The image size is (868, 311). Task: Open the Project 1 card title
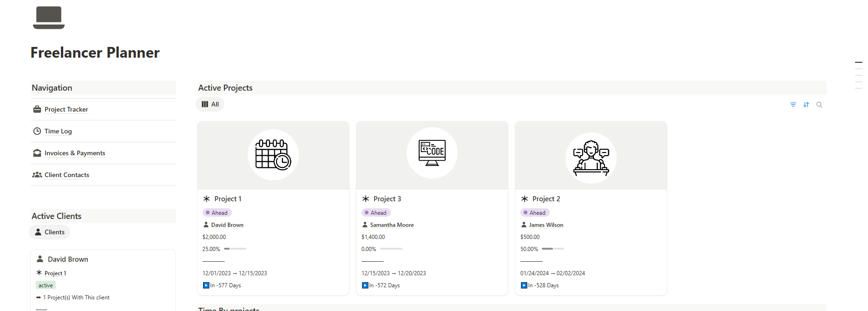228,199
